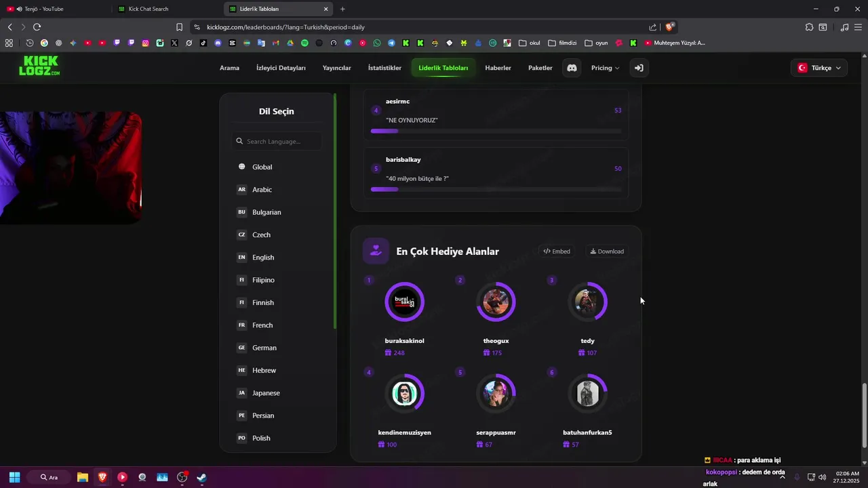
Task: Expand the okul bookmarks folder
Action: [x=529, y=43]
